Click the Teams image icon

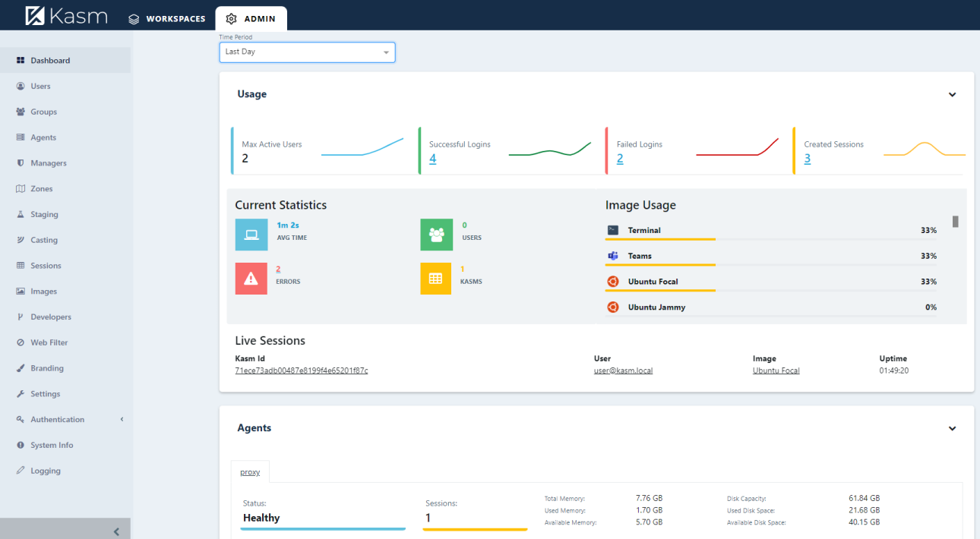point(613,256)
